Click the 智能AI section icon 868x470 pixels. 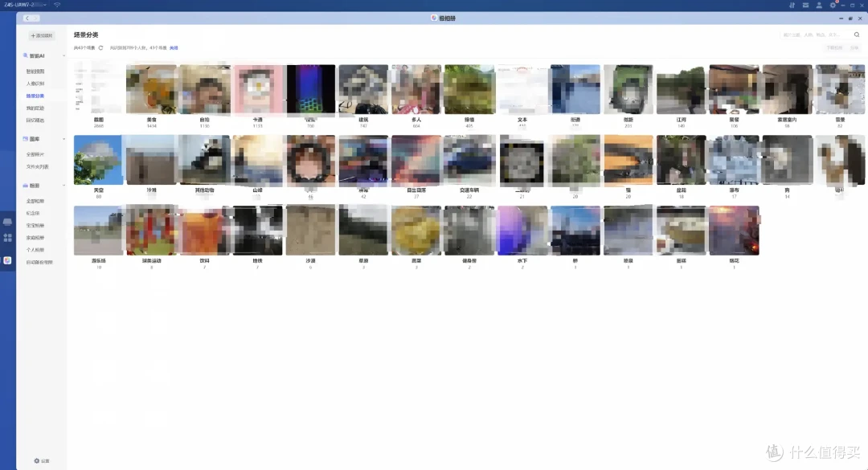pyautogui.click(x=26, y=55)
